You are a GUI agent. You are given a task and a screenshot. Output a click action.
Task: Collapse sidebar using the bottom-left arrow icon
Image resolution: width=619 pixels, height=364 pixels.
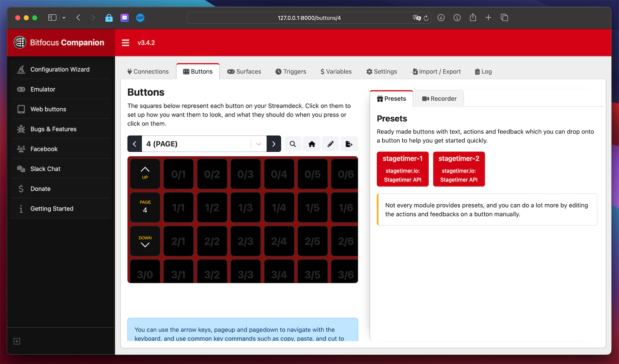tap(17, 341)
